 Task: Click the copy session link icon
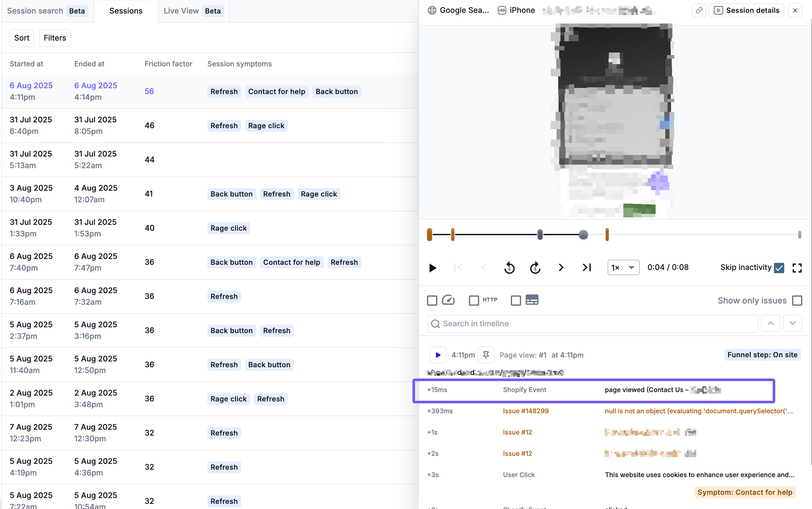point(699,10)
